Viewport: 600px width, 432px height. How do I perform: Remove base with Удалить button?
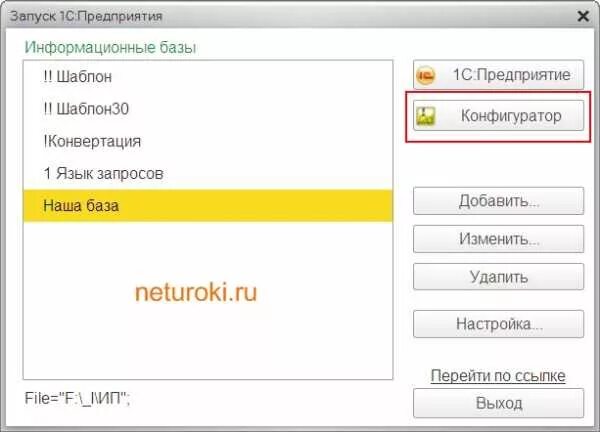498,277
